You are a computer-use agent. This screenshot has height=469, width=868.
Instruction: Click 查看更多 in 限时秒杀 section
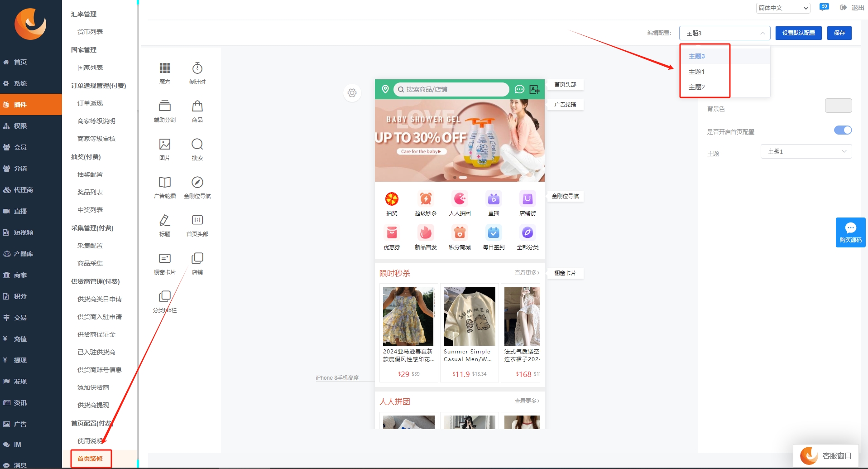coord(527,273)
